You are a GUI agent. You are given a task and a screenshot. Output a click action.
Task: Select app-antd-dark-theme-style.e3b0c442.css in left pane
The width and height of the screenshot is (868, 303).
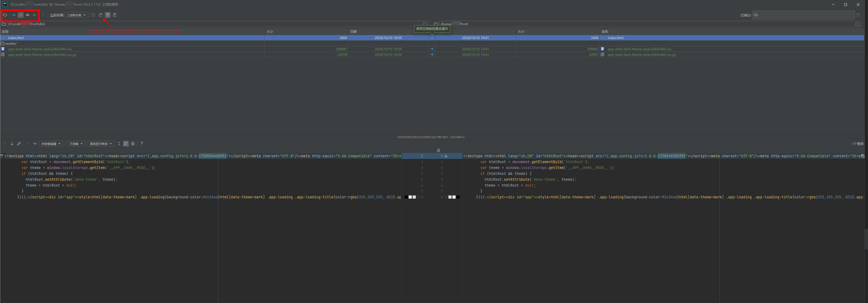(40, 49)
